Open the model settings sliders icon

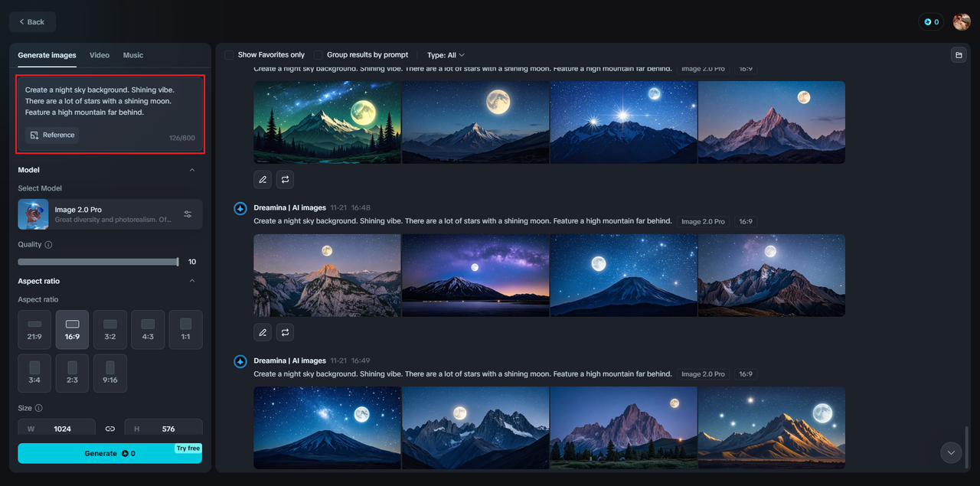[188, 214]
